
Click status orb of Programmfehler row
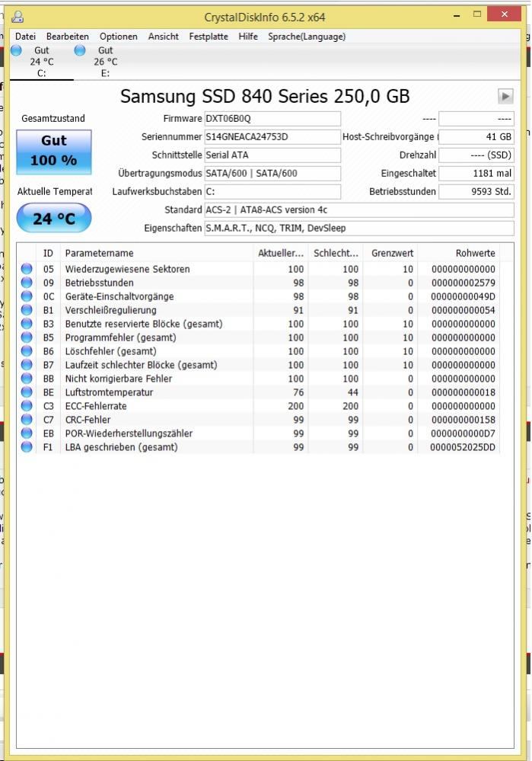click(x=27, y=337)
